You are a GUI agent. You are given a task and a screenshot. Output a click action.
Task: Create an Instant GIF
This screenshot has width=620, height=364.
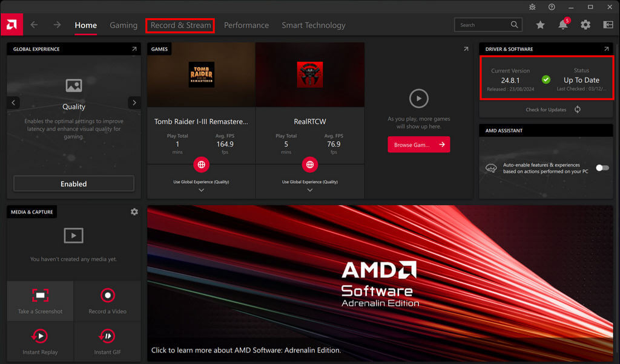[x=107, y=336]
